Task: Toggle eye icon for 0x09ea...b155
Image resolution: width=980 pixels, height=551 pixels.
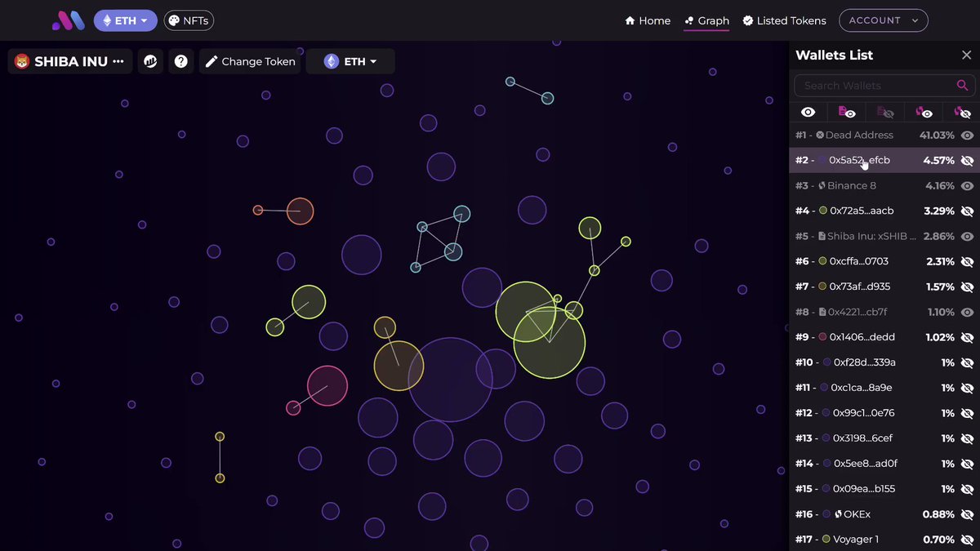Action: tap(968, 490)
